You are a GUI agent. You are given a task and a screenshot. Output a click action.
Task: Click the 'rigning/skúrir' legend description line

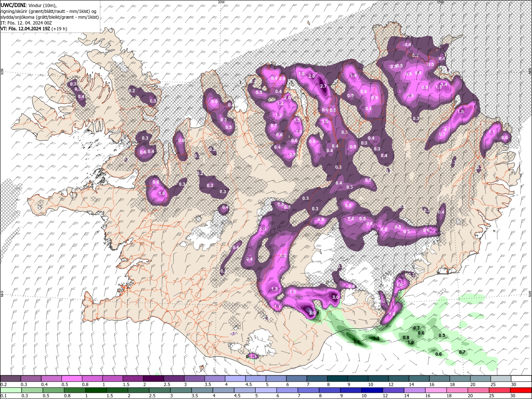click(48, 11)
